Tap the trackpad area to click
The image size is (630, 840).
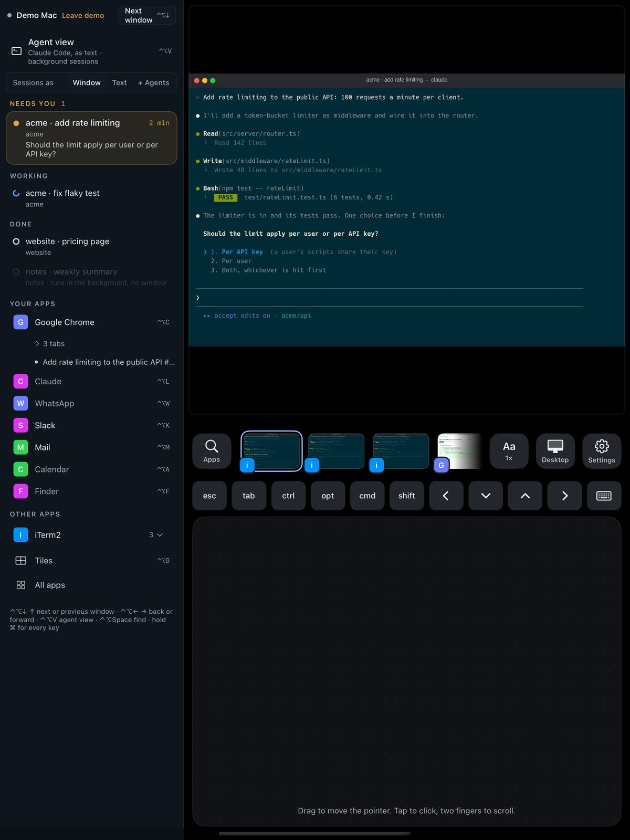point(406,671)
